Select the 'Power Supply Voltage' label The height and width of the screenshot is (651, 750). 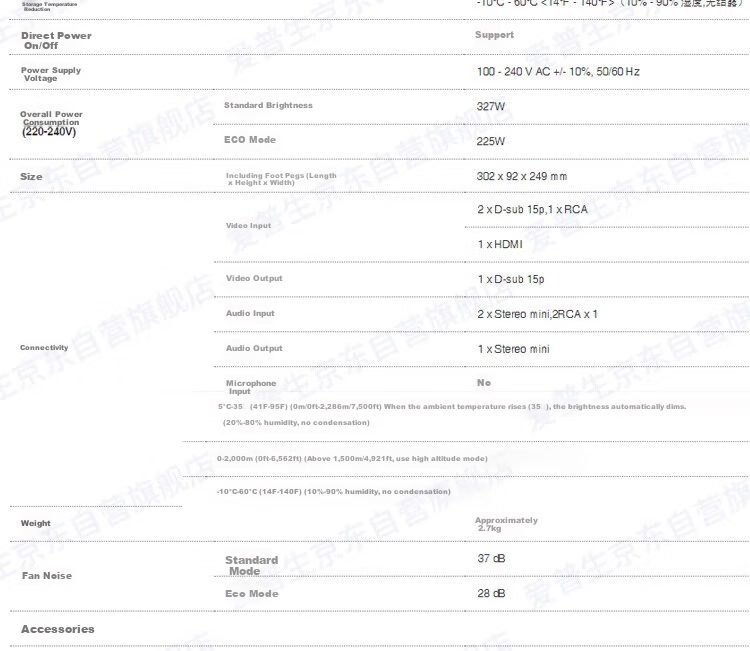tap(51, 74)
